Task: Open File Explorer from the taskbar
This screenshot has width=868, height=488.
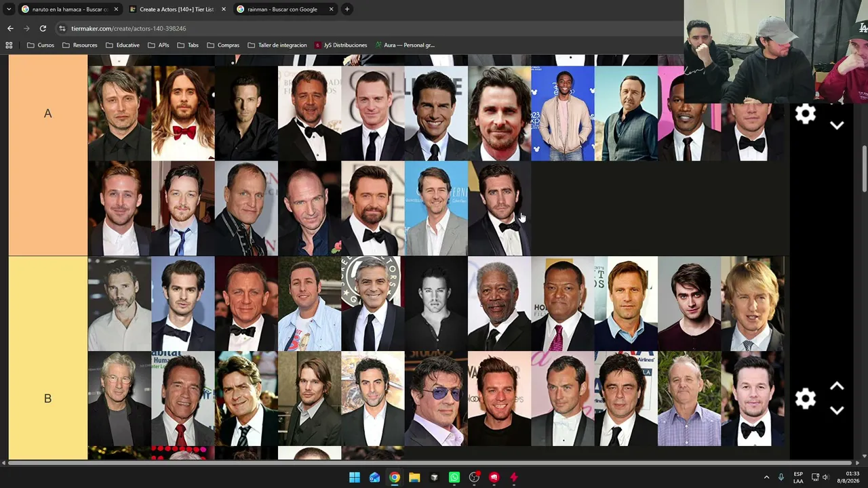Action: pyautogui.click(x=414, y=477)
